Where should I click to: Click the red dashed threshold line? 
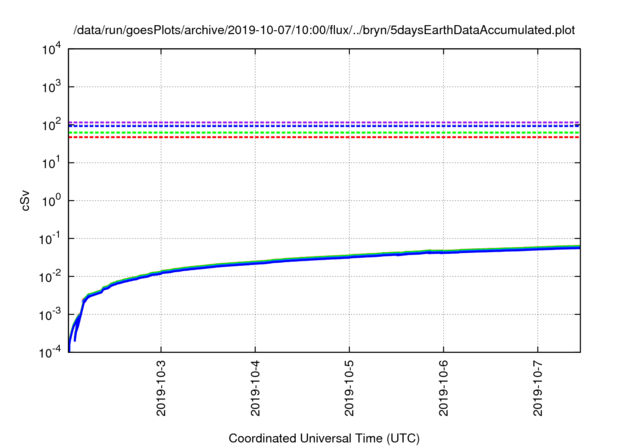pyautogui.click(x=324, y=137)
